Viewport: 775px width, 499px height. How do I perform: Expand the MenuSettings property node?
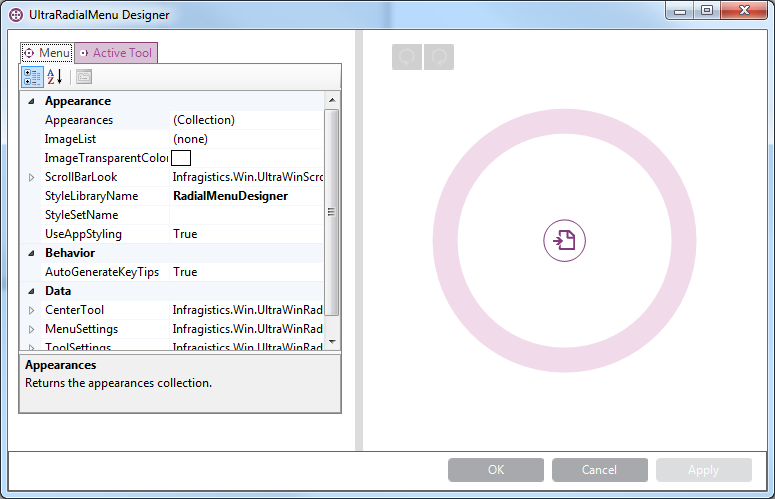point(31,329)
